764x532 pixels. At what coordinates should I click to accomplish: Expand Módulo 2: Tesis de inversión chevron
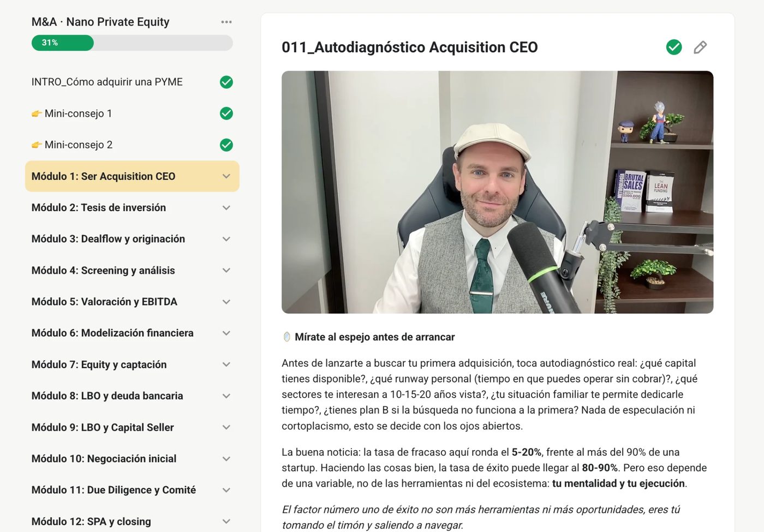click(226, 208)
